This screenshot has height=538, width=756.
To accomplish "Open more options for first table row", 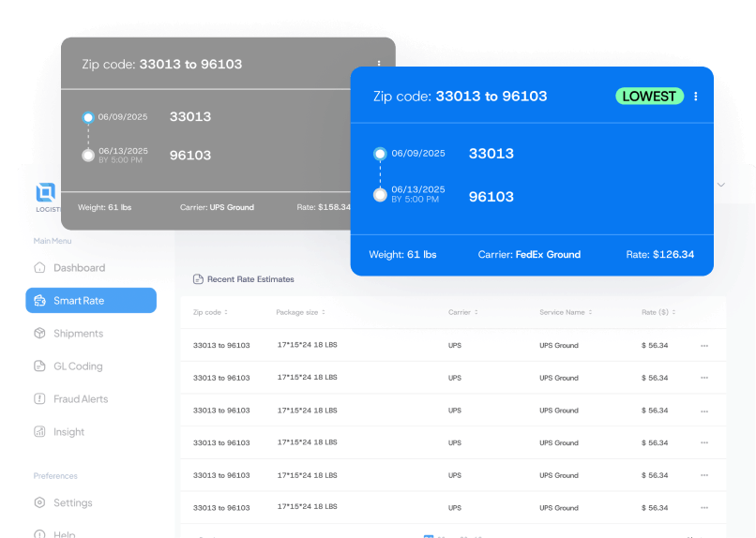I will 704,346.
